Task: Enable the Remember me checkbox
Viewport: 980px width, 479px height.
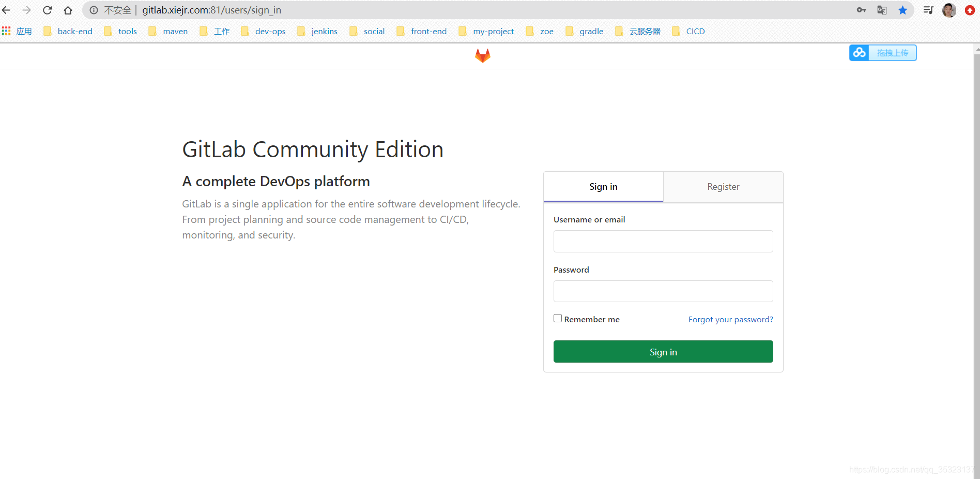Action: click(x=558, y=318)
